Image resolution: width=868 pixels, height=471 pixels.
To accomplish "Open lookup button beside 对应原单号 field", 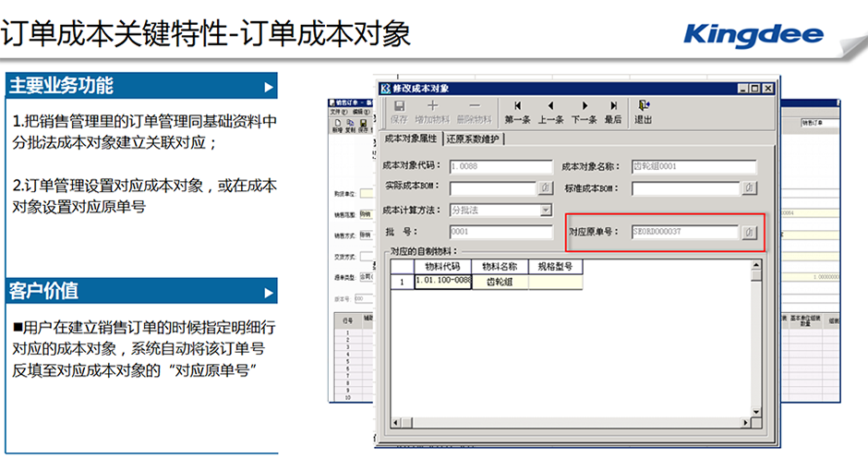I will (x=749, y=232).
